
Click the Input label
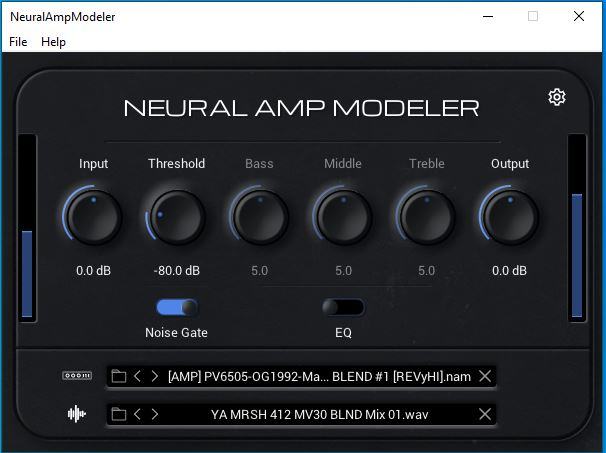pyautogui.click(x=93, y=163)
